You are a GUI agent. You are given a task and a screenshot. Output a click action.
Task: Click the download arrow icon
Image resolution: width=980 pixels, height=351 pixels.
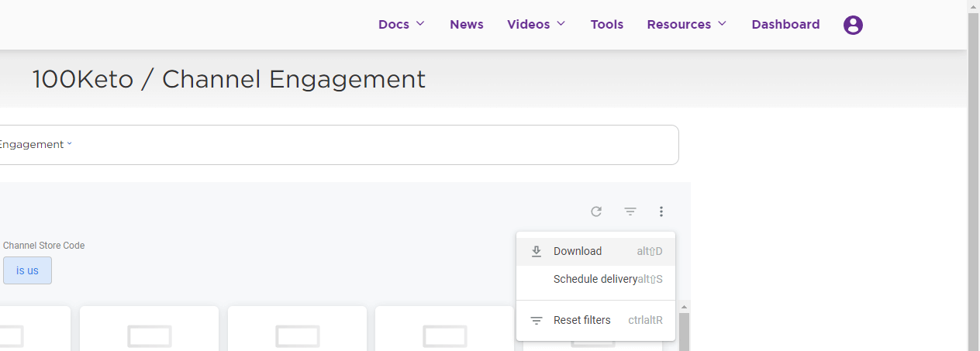coord(536,251)
